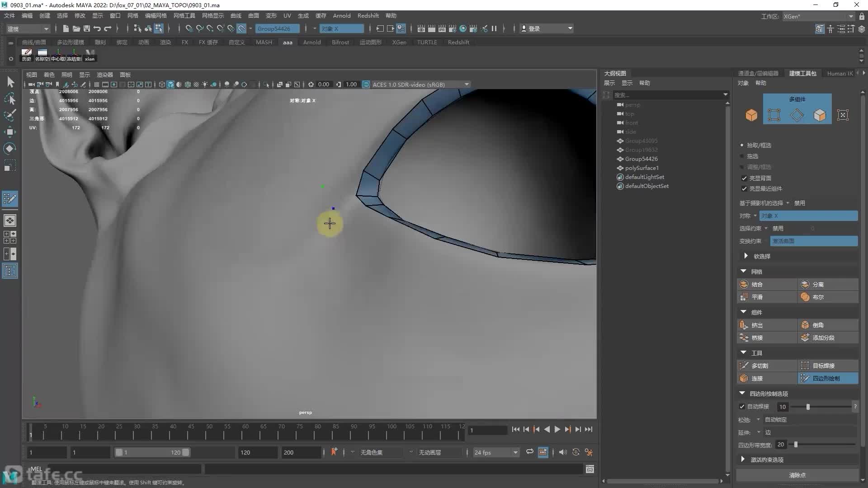Undo the last action via toolbar arrow

(97, 28)
